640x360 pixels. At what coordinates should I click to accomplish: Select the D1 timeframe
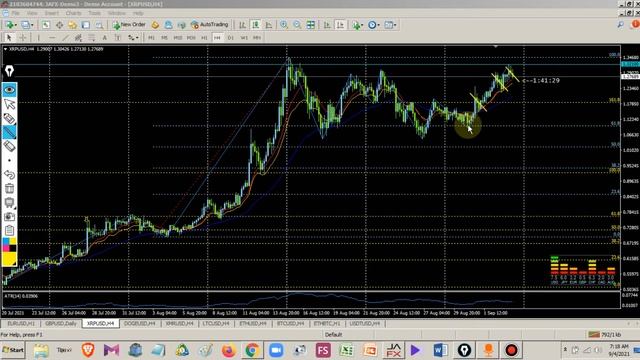(231, 38)
